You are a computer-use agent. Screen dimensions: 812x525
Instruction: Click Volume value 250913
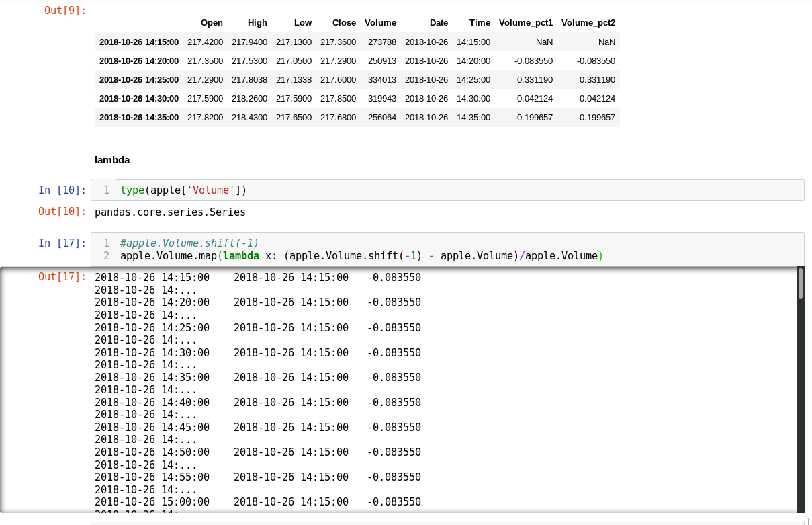coord(382,60)
